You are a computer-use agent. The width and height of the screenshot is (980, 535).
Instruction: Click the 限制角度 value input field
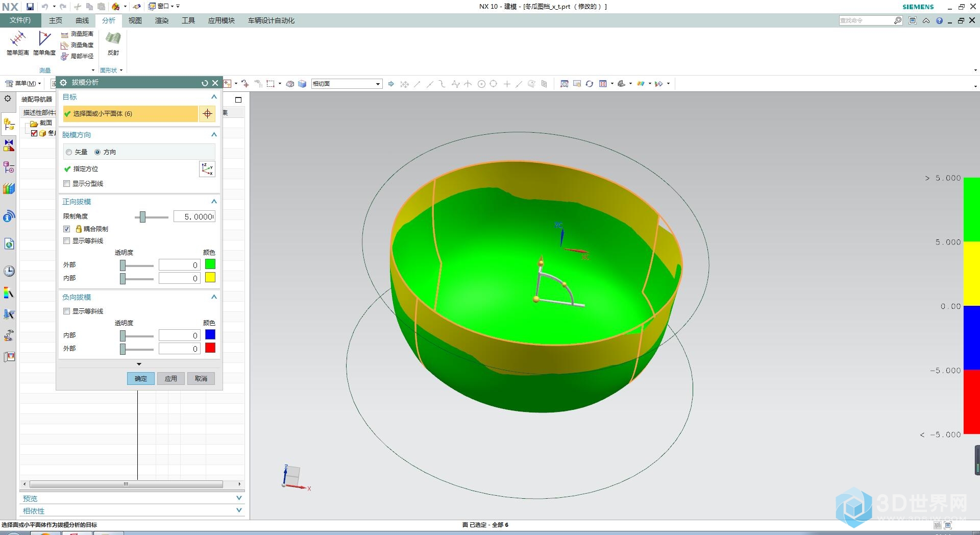coord(194,216)
